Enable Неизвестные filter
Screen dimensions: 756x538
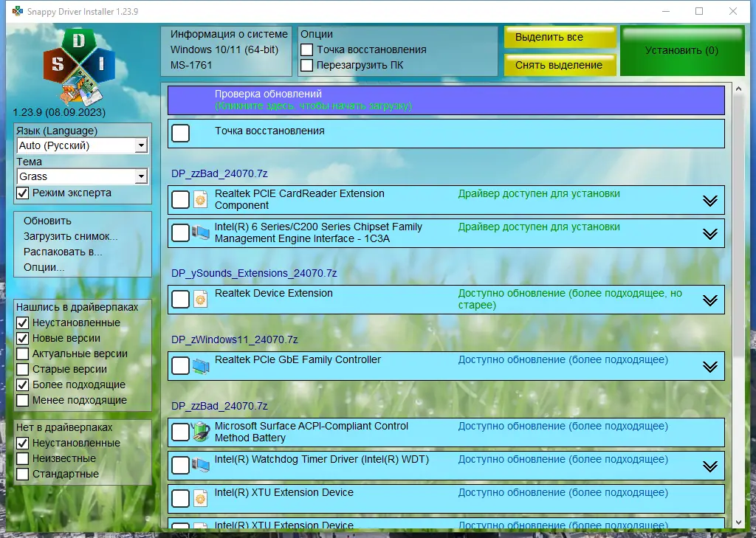[x=23, y=458]
